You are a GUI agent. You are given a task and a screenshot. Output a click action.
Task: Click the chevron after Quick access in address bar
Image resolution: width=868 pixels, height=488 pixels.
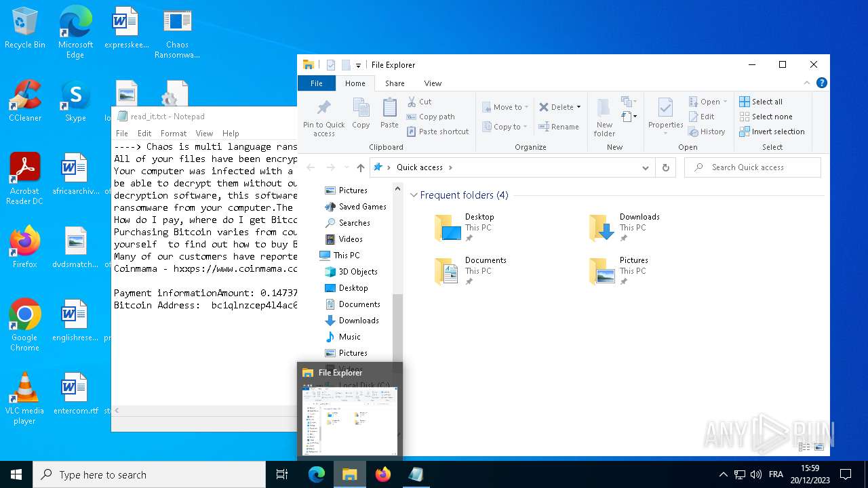(x=450, y=167)
